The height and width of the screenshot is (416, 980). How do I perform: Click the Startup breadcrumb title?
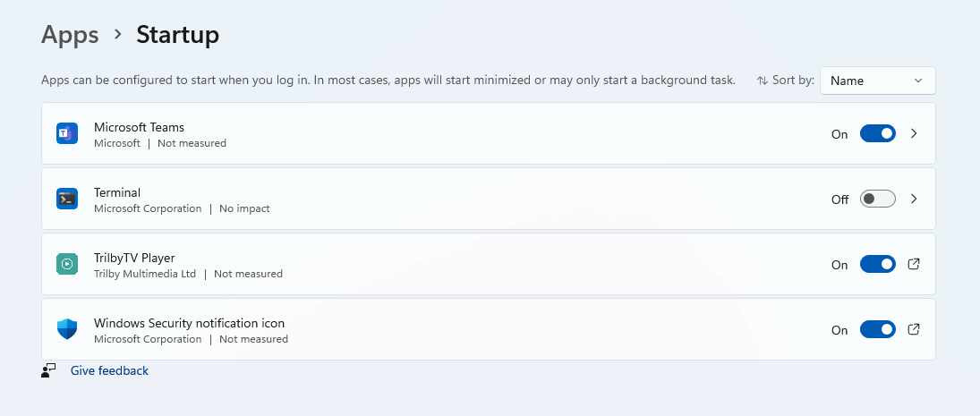pyautogui.click(x=177, y=35)
